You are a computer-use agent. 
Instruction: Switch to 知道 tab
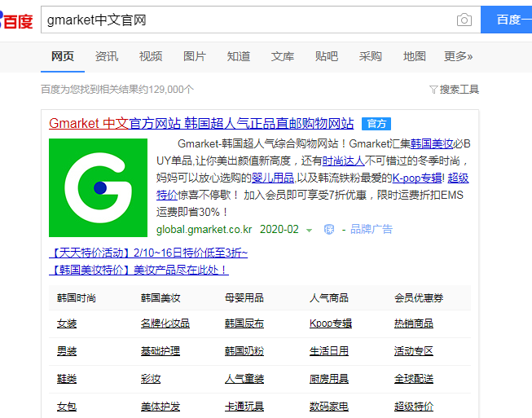239,56
